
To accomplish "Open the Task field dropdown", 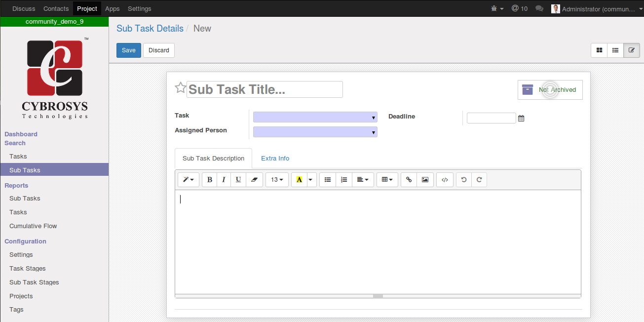I will pyautogui.click(x=315, y=117).
